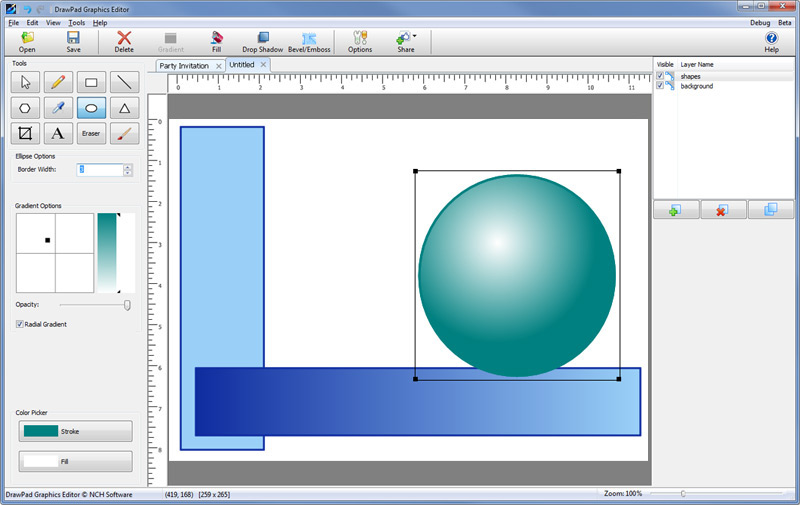Decrease Border Width with the down arrow

tap(127, 173)
